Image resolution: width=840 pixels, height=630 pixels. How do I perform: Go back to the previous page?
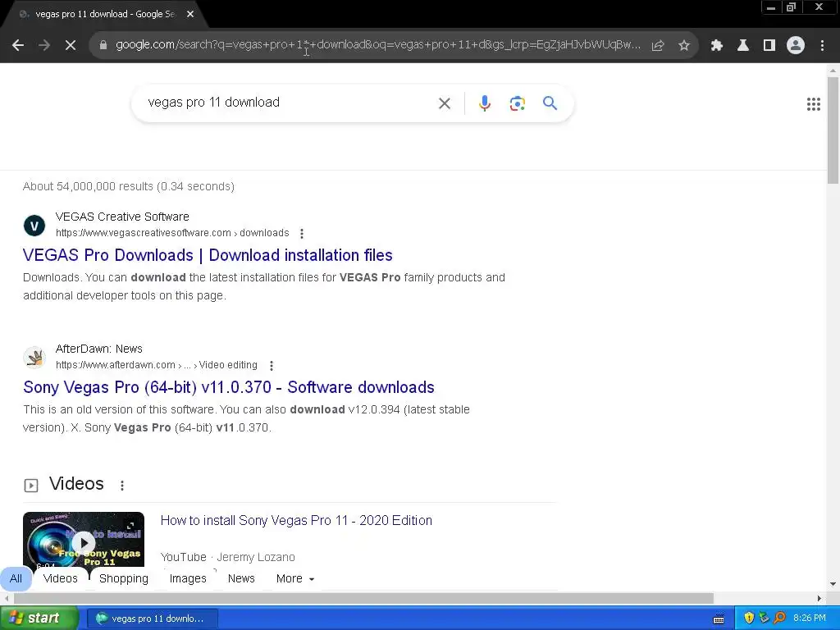coord(18,46)
